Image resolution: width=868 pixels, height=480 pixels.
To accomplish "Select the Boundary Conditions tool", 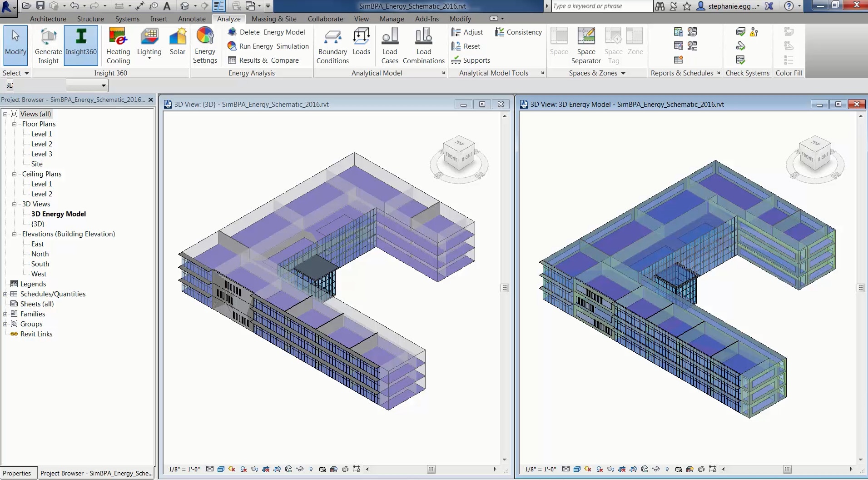I will point(332,46).
